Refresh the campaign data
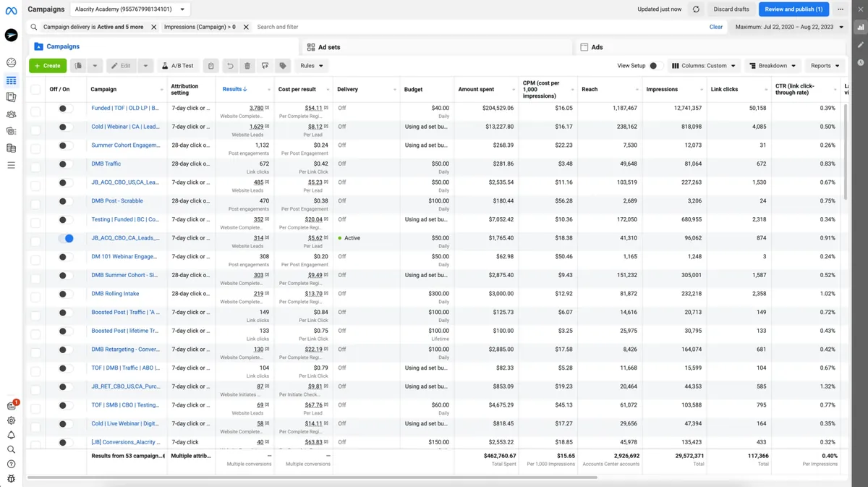The height and width of the screenshot is (487, 868). tap(696, 9)
